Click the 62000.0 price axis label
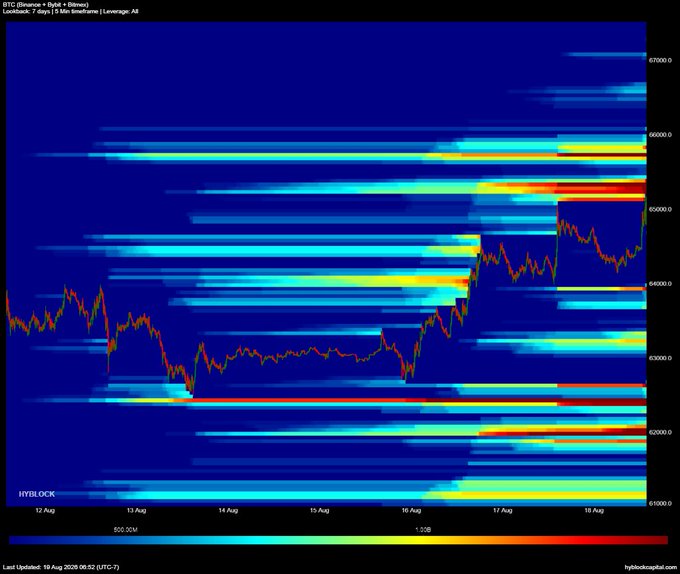The width and height of the screenshot is (680, 574). click(660, 433)
